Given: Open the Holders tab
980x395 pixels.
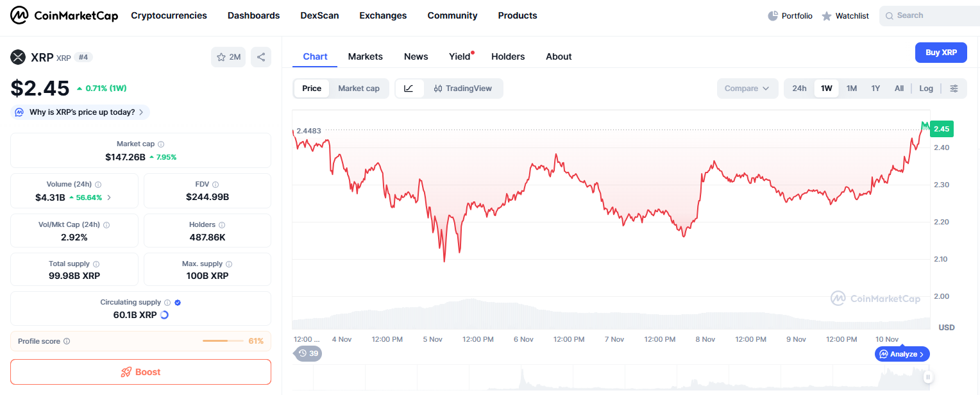Looking at the screenshot, I should pos(508,56).
